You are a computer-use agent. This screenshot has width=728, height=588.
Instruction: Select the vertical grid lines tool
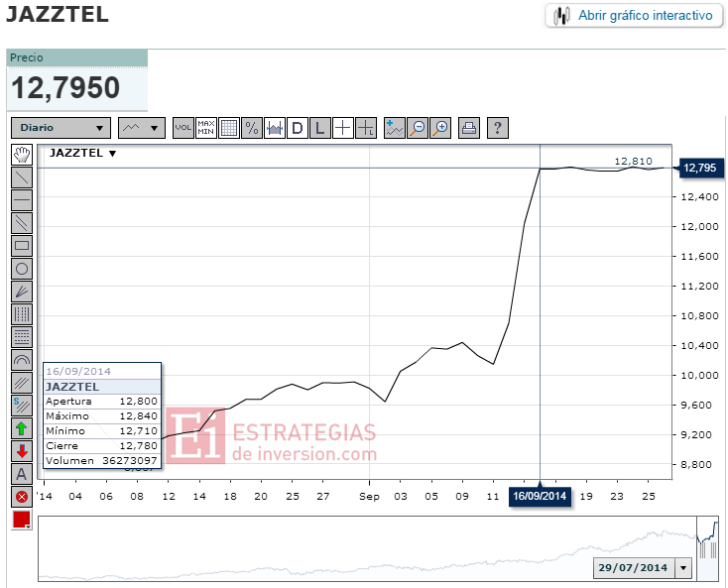click(x=22, y=314)
